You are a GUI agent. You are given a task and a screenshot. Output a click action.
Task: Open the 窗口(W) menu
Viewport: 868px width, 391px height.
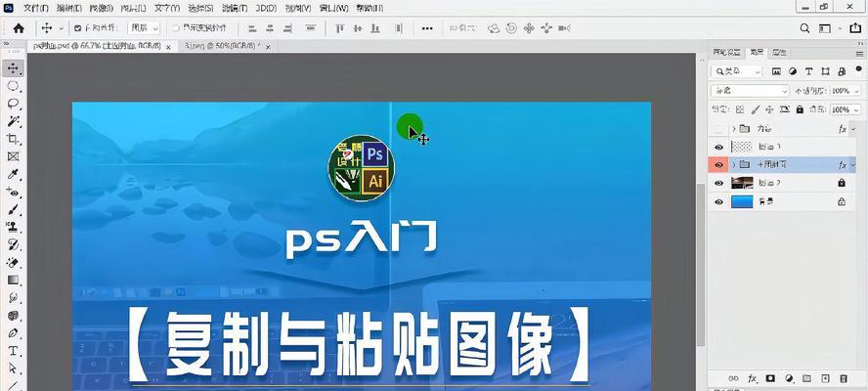[x=334, y=8]
